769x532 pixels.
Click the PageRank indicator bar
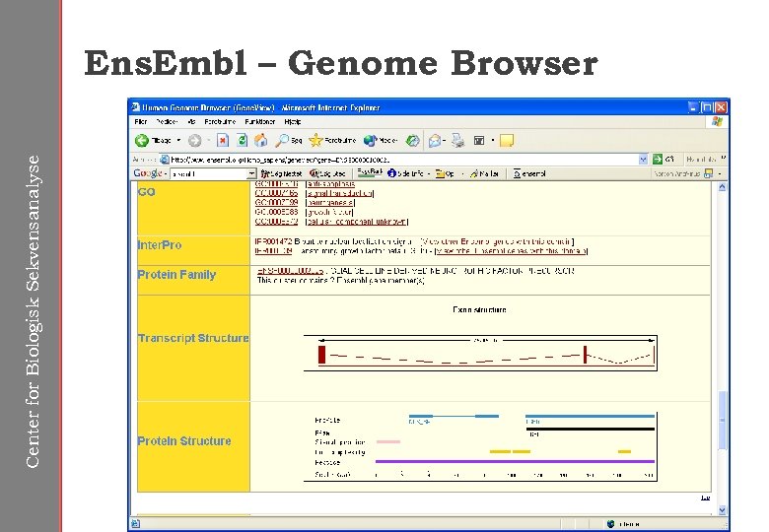coord(370,172)
